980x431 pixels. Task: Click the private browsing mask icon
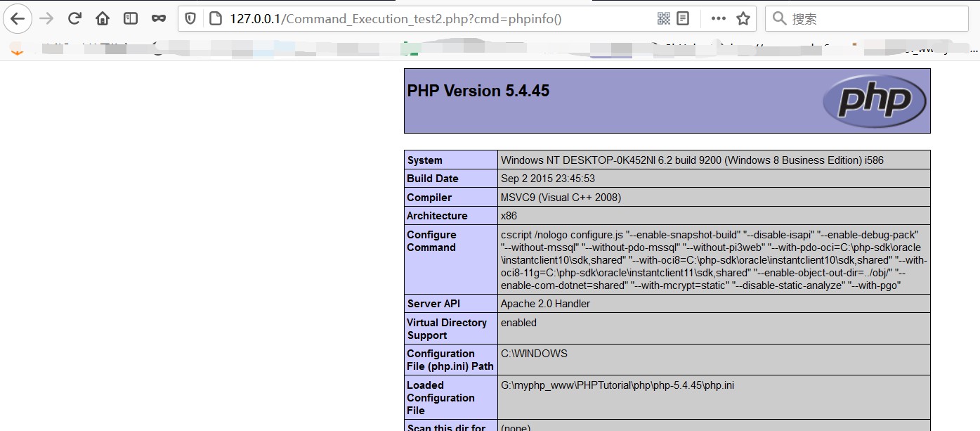[159, 19]
